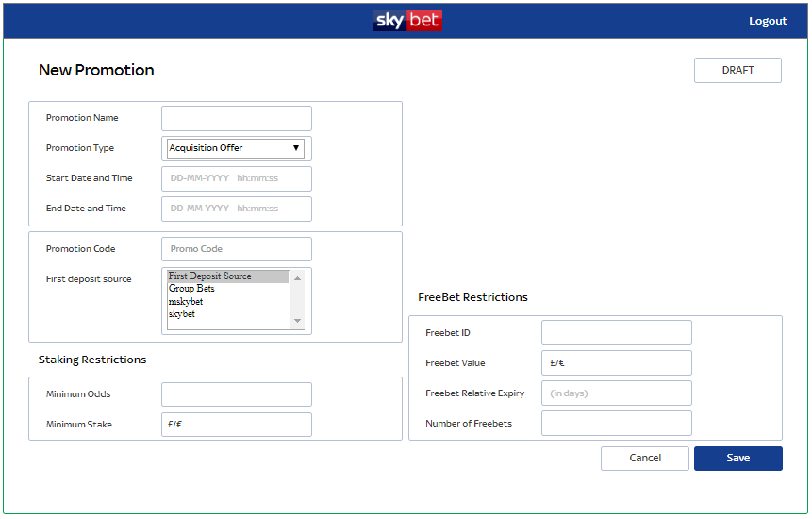Focus the Minimum Odds field
Viewport: 812px width, 519px height.
pyautogui.click(x=237, y=394)
